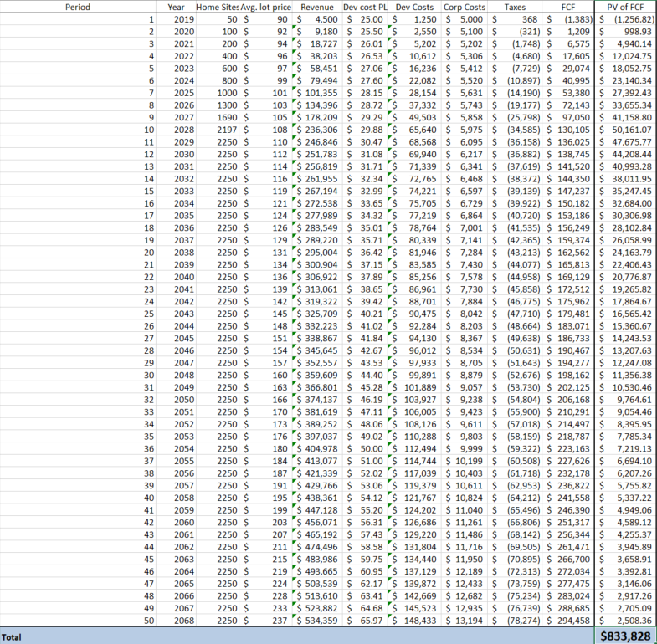Viewport: 657px width, 644px height.
Task: Click the Avg. lot price header
Action: click(265, 7)
